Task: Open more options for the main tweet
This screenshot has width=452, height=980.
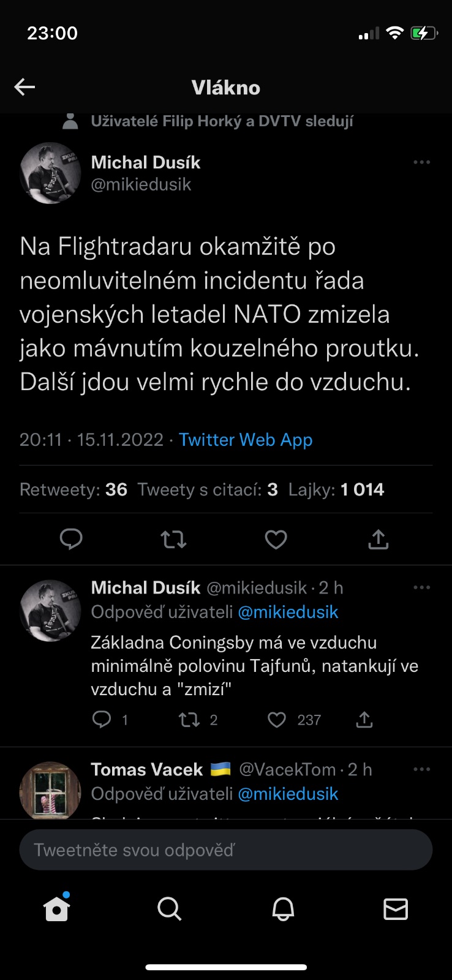Action: (421, 162)
